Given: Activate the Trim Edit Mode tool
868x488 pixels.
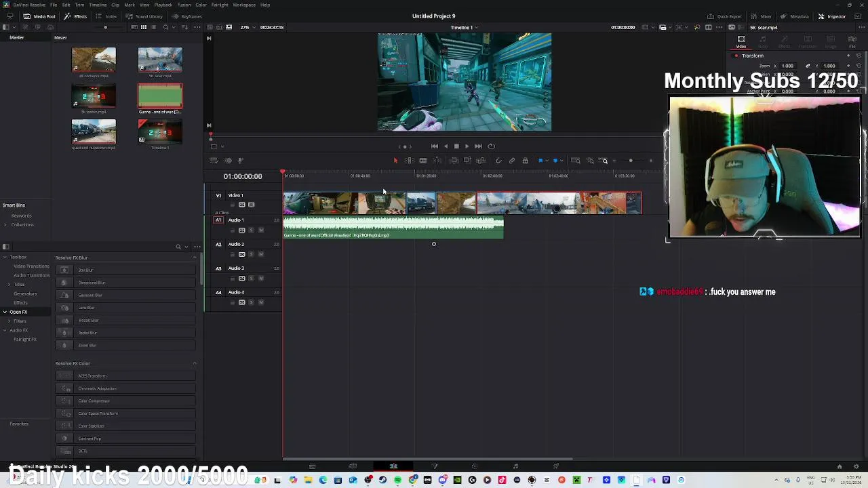Looking at the screenshot, I should point(410,161).
